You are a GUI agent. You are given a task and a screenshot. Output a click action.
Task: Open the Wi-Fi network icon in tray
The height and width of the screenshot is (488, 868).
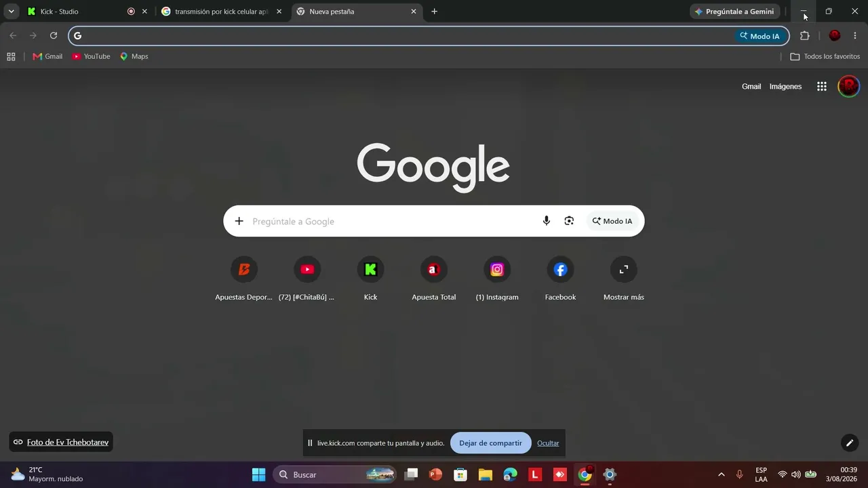pos(783,474)
